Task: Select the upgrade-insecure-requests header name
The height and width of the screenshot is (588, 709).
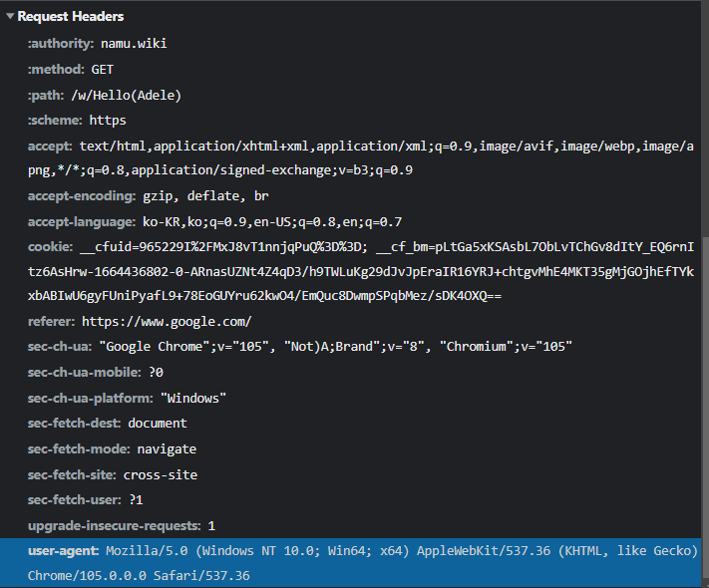Action: 115,526
